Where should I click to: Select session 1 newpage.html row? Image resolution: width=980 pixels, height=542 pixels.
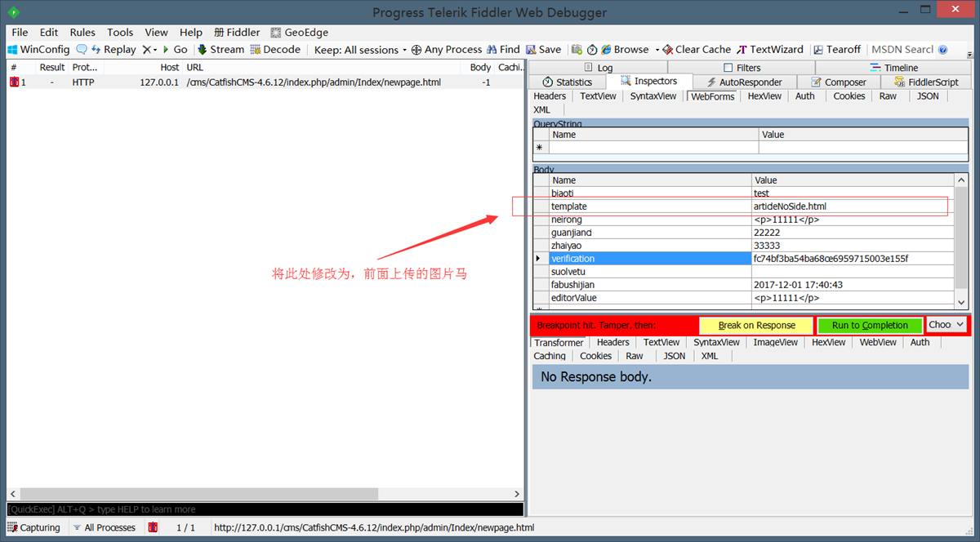265,82
